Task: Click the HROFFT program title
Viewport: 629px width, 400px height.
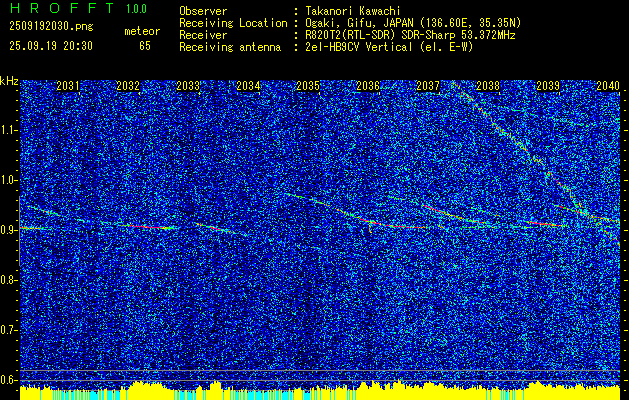Action: pyautogui.click(x=62, y=8)
